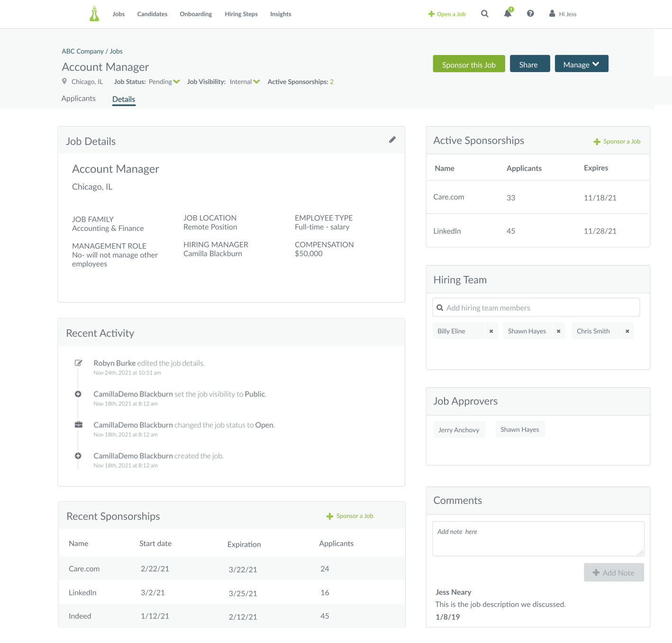Screen dimensions: 672x643
Task: Click Camilla Blackburn hiring manager value
Action: pyautogui.click(x=213, y=254)
